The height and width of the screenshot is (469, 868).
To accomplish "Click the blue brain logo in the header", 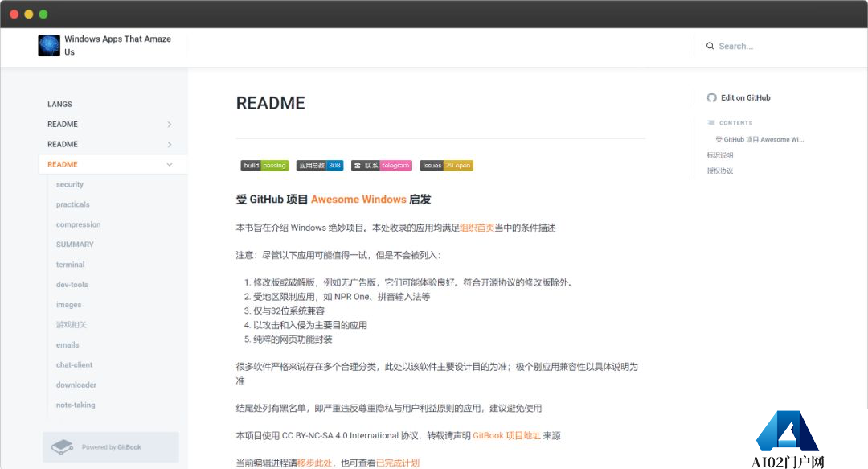I will click(x=49, y=46).
